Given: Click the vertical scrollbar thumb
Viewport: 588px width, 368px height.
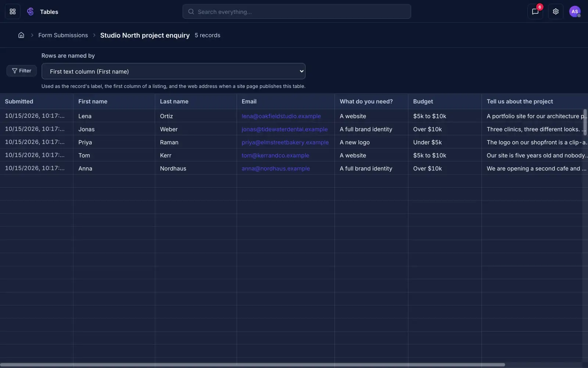Looking at the screenshot, I should pyautogui.click(x=585, y=122).
